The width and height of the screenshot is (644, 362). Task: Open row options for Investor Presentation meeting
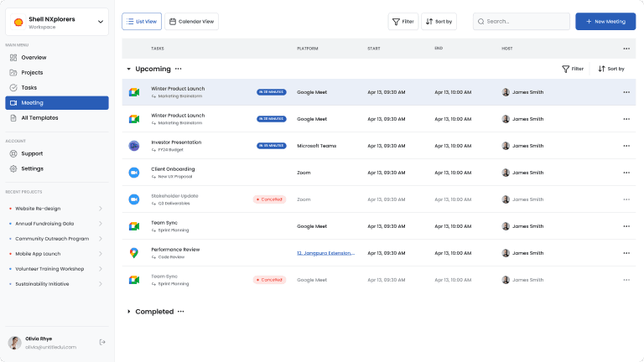626,146
